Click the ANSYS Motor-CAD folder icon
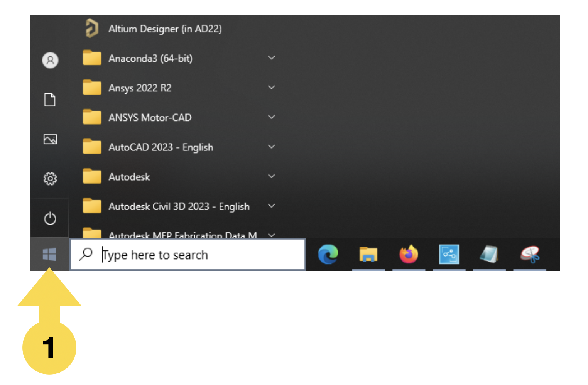This screenshot has height=385, width=588. point(92,117)
